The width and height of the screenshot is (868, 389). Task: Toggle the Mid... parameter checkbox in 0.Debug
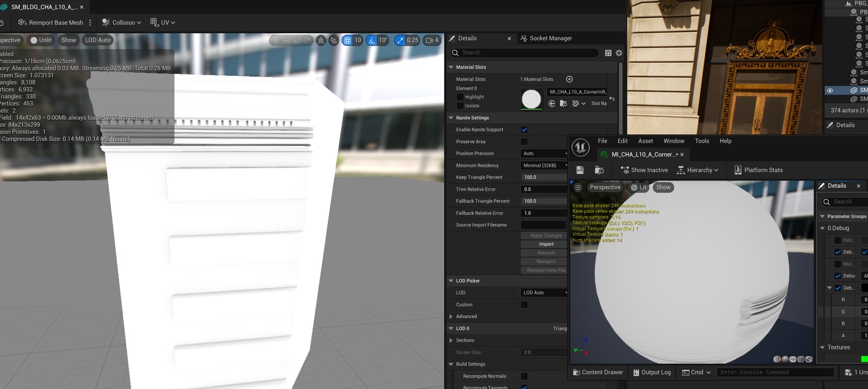(x=837, y=264)
